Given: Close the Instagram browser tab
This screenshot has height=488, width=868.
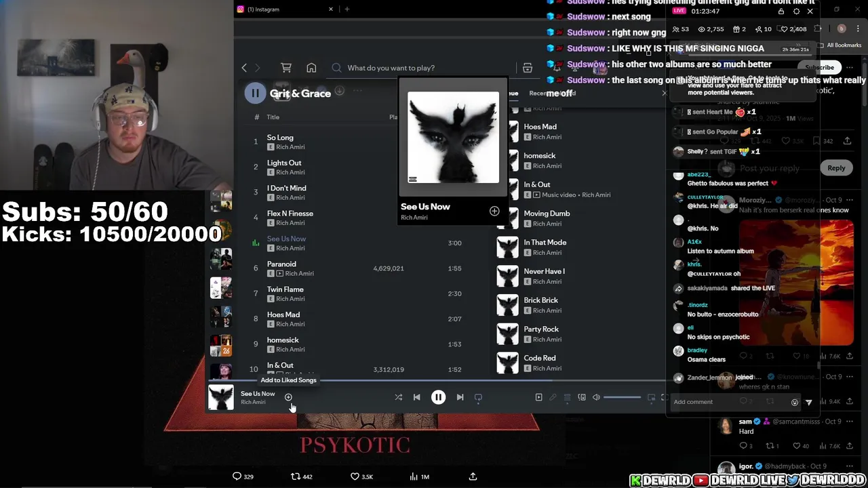Looking at the screenshot, I should 331,9.
